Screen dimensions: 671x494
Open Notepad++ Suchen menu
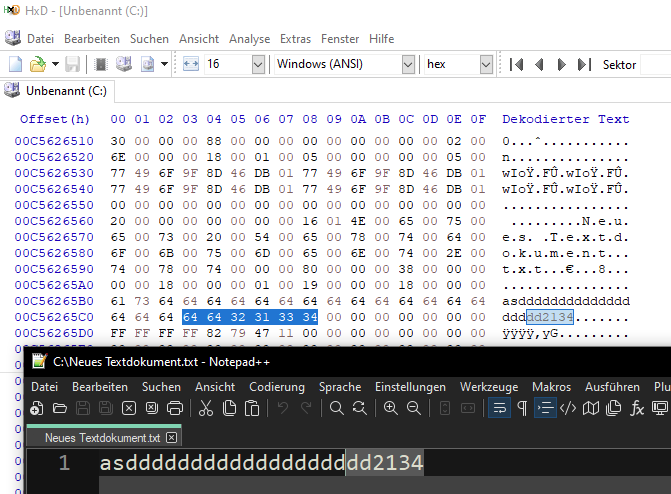pos(161,387)
